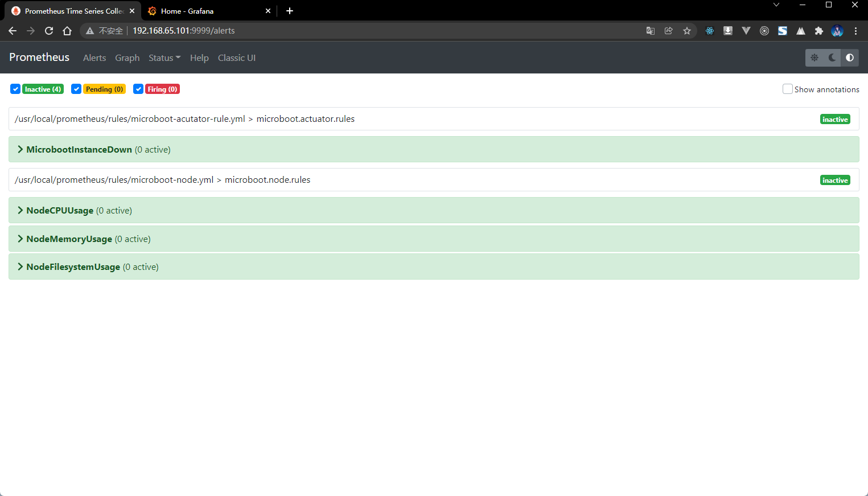Switch to browser-default theme gear icon
This screenshot has width=868, height=496.
click(814, 58)
